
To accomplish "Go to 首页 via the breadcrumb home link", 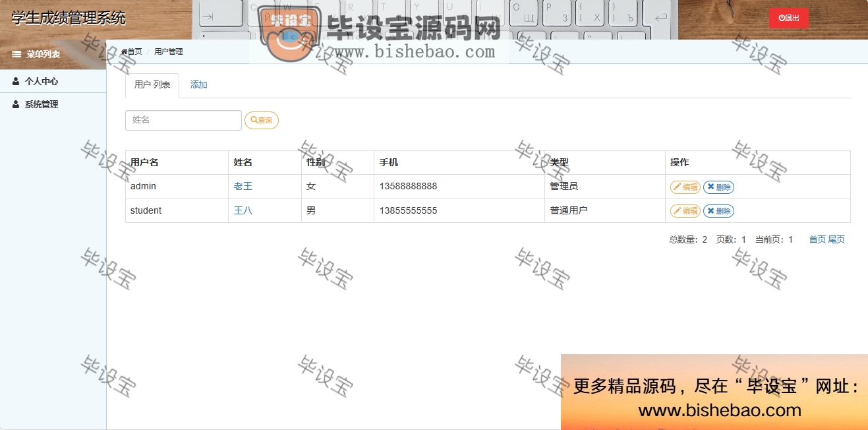I will [131, 51].
